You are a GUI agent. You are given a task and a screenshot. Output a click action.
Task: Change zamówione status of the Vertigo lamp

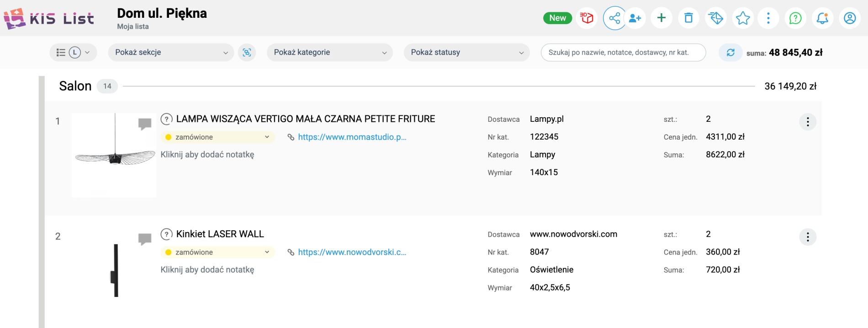[x=217, y=137]
